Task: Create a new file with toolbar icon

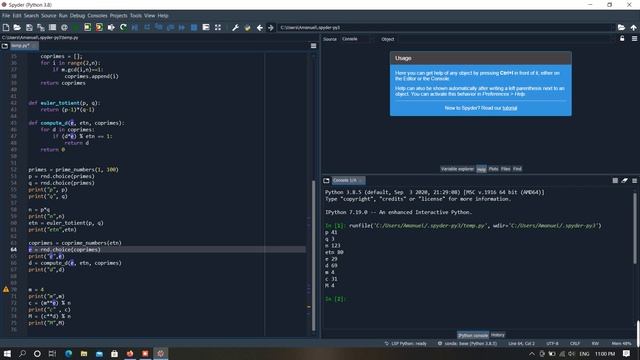Action: coord(6,27)
